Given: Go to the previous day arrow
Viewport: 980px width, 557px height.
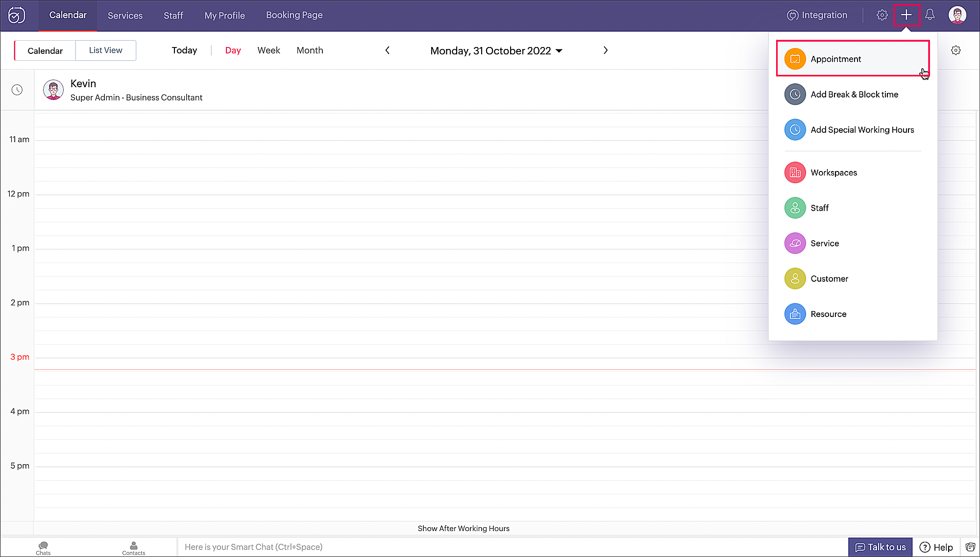Looking at the screenshot, I should coord(387,50).
